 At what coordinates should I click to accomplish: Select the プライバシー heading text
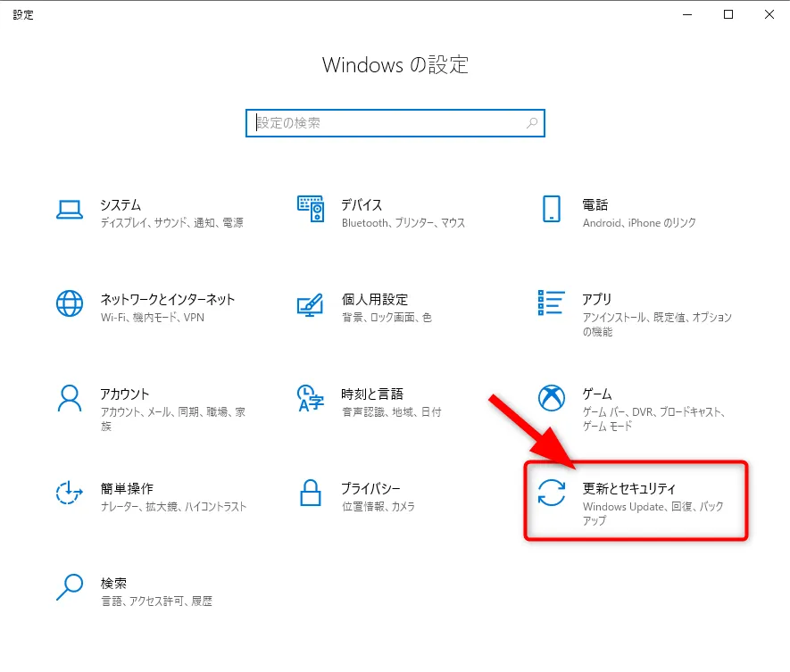pos(370,488)
